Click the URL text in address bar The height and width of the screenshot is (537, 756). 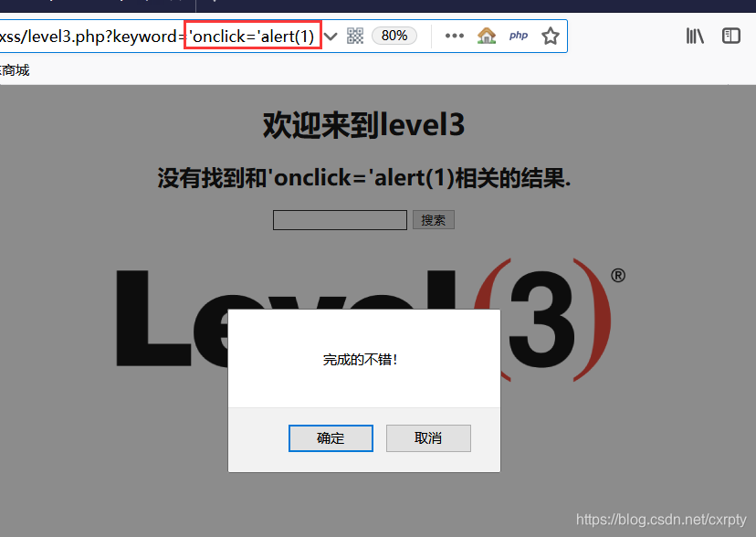tap(157, 37)
